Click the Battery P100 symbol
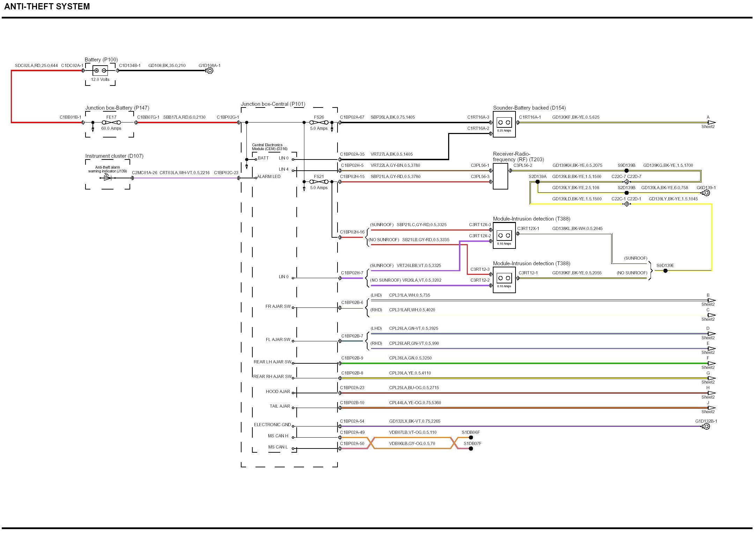This screenshot has height=534, width=756. pyautogui.click(x=100, y=71)
